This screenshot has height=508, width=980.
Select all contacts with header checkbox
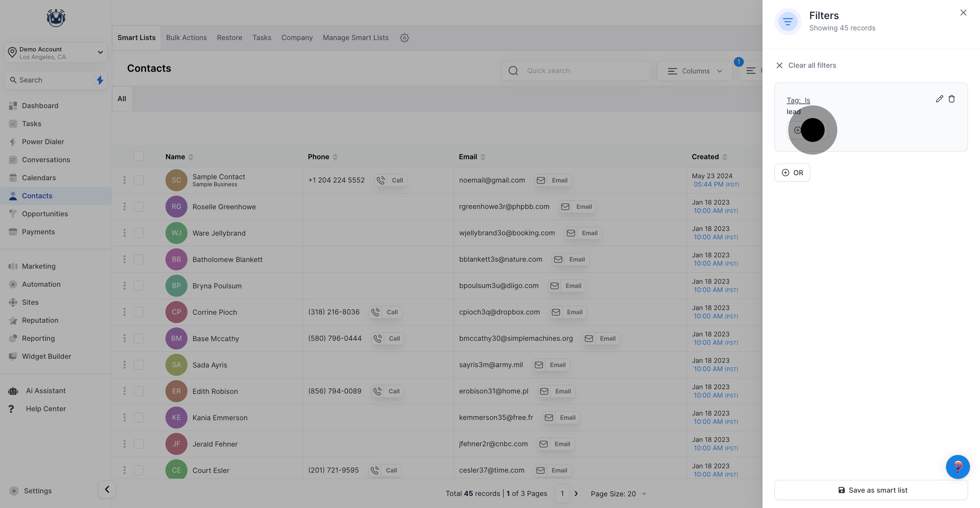click(x=138, y=156)
